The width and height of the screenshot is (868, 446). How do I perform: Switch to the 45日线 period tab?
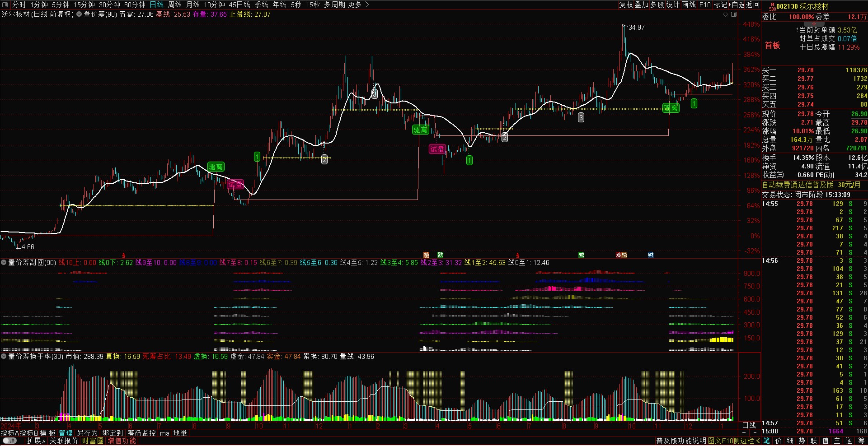pyautogui.click(x=239, y=5)
